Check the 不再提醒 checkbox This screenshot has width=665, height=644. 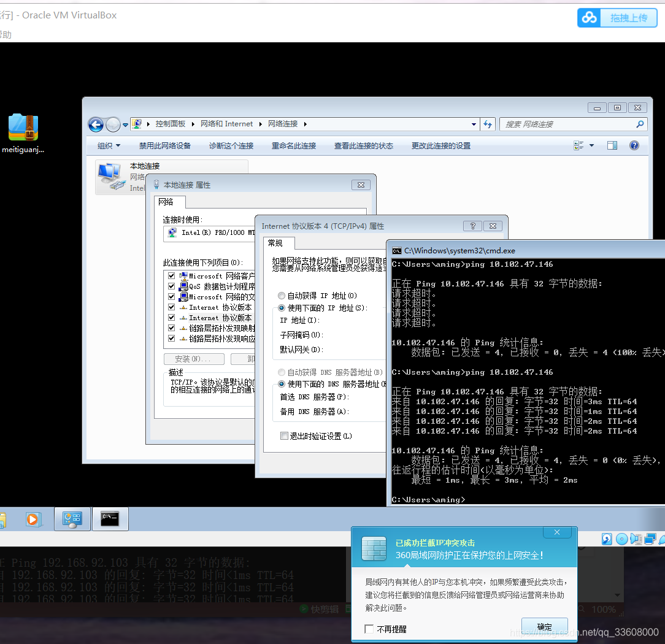pyautogui.click(x=369, y=629)
